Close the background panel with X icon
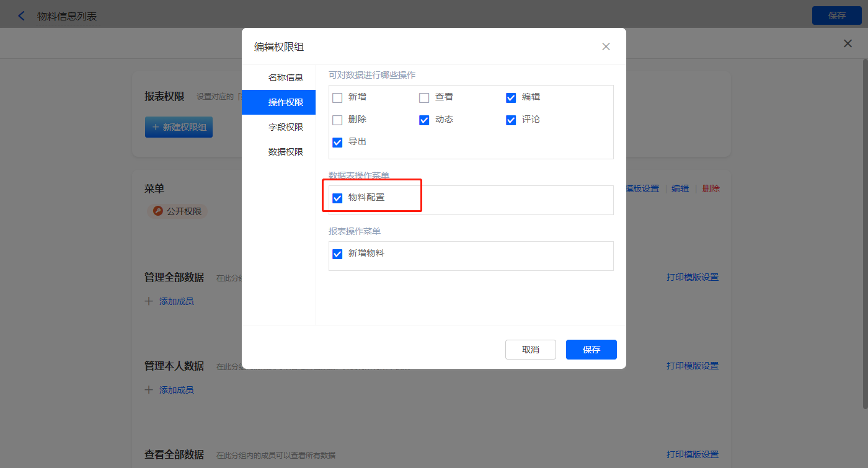The width and height of the screenshot is (868, 468). pyautogui.click(x=848, y=43)
